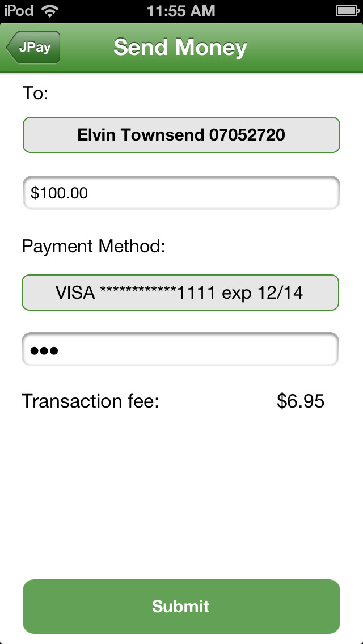Viewport: 363px width, 644px height.
Task: Open the VISA payment method selector
Action: click(x=180, y=293)
